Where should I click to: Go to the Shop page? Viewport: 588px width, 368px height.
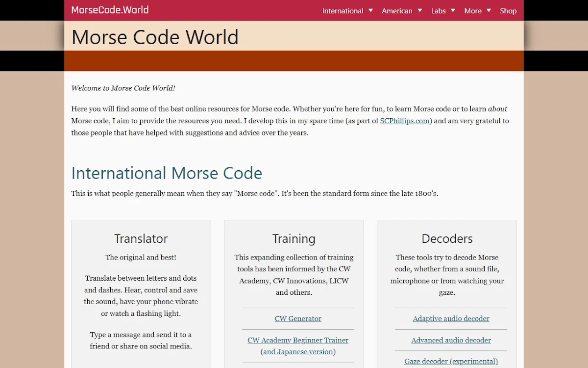508,11
